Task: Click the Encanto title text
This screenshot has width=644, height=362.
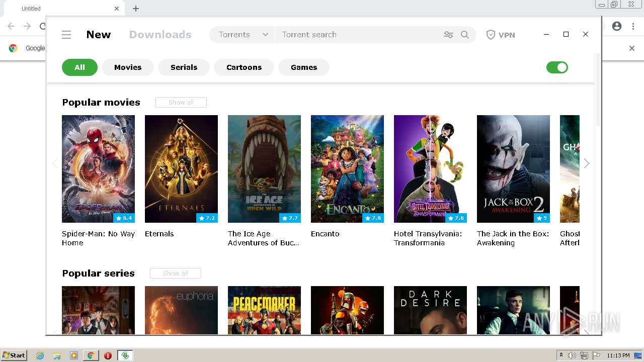Action: pyautogui.click(x=325, y=234)
